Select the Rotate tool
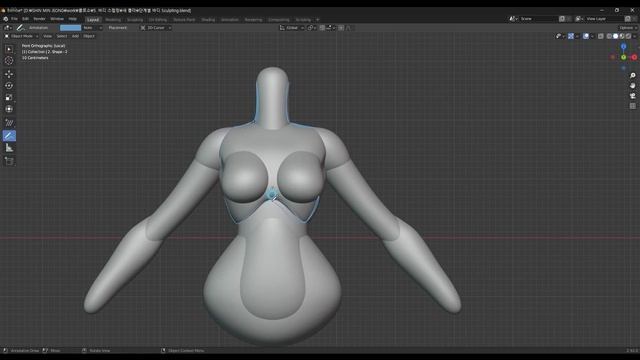The image size is (640, 360). click(9, 86)
